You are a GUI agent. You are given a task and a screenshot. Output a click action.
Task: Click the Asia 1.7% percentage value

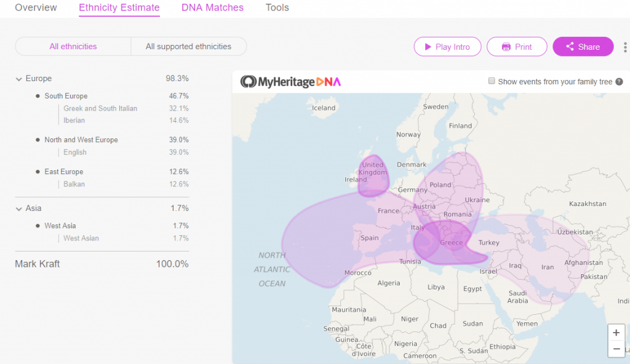(180, 208)
